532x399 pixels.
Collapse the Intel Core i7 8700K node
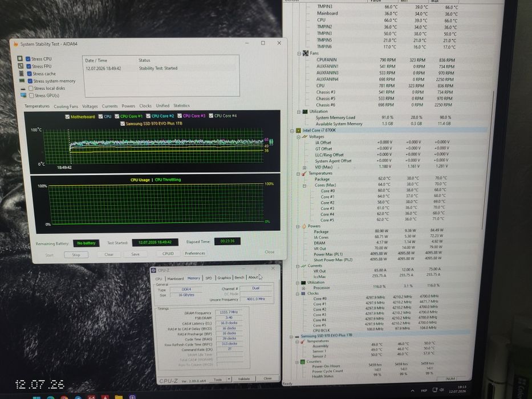pos(292,131)
